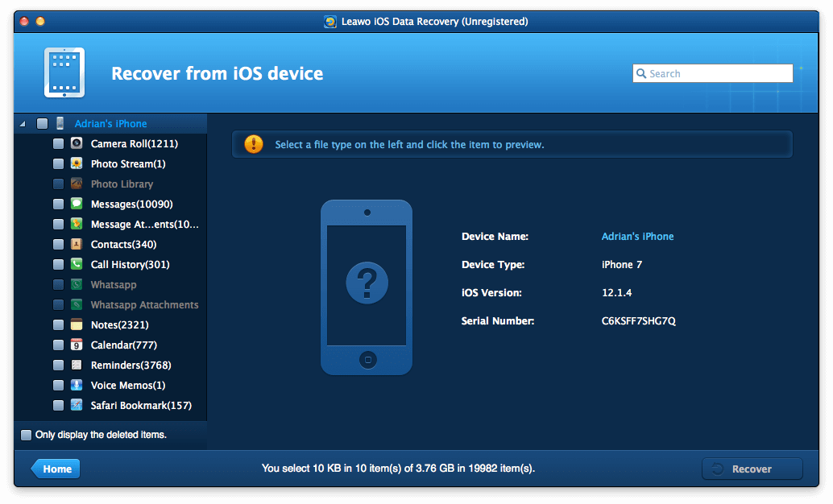Click the Calendar icon
Viewport: 833px width, 504px height.
coord(77,345)
